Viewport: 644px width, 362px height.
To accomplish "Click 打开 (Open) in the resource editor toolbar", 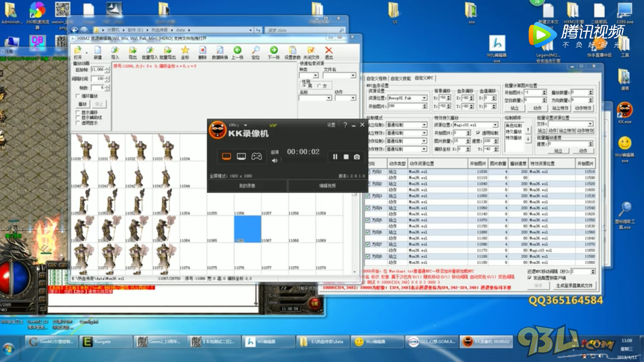I will 78,52.
